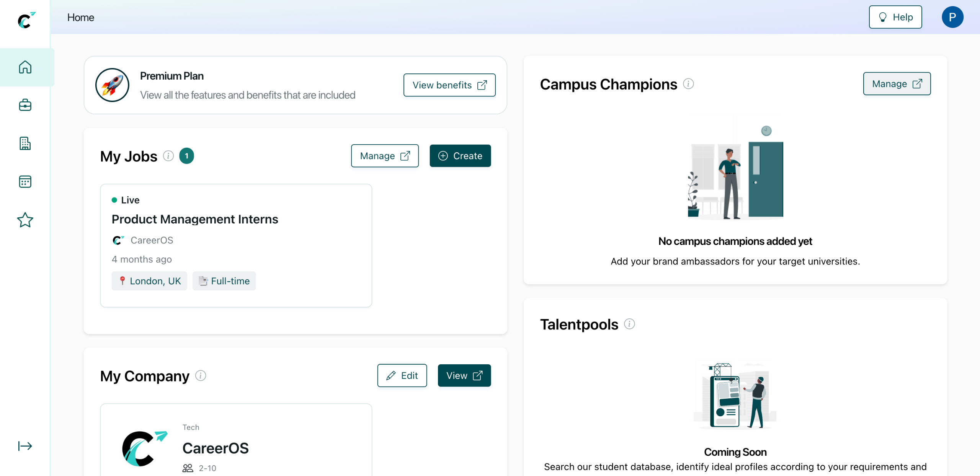Open the building Company sidebar icon
Image resolution: width=980 pixels, height=476 pixels.
tap(25, 143)
